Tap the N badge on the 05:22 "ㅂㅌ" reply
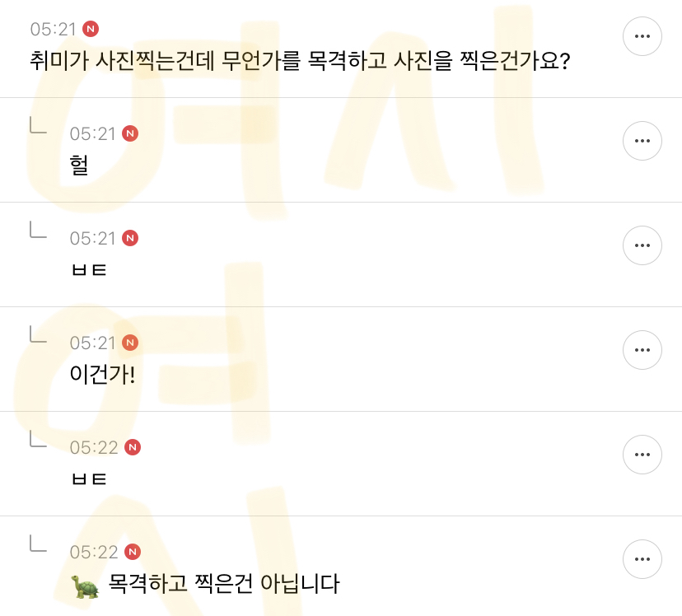The width and height of the screenshot is (682, 616). coord(132,447)
